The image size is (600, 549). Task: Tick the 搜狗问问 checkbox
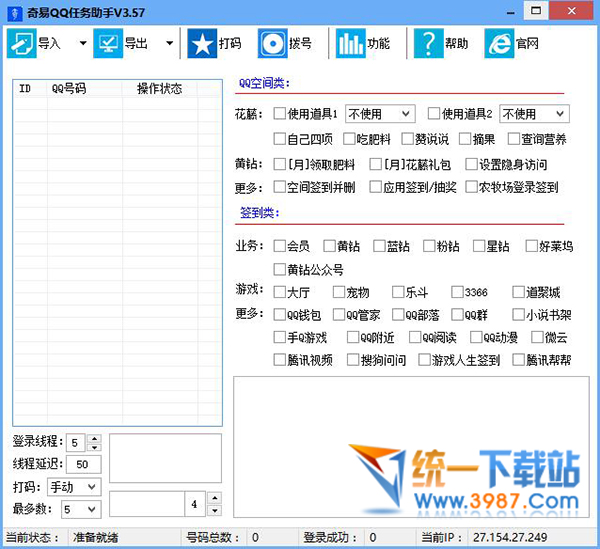coord(353,360)
